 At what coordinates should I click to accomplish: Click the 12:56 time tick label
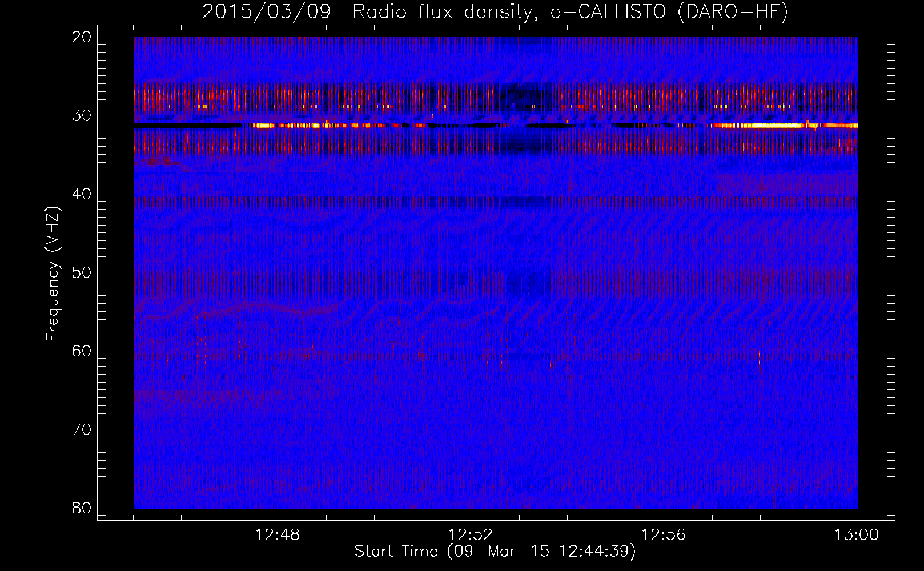(x=664, y=535)
